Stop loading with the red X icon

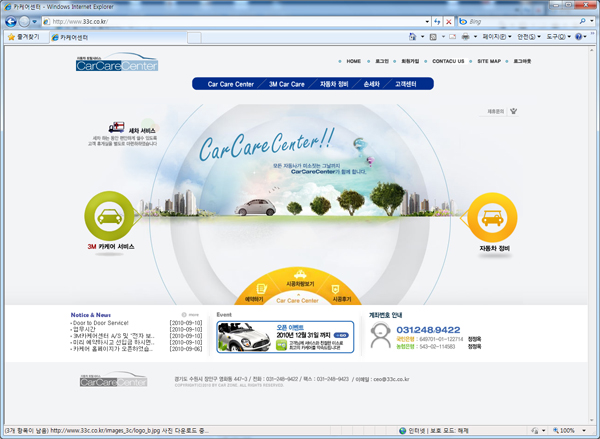click(448, 22)
